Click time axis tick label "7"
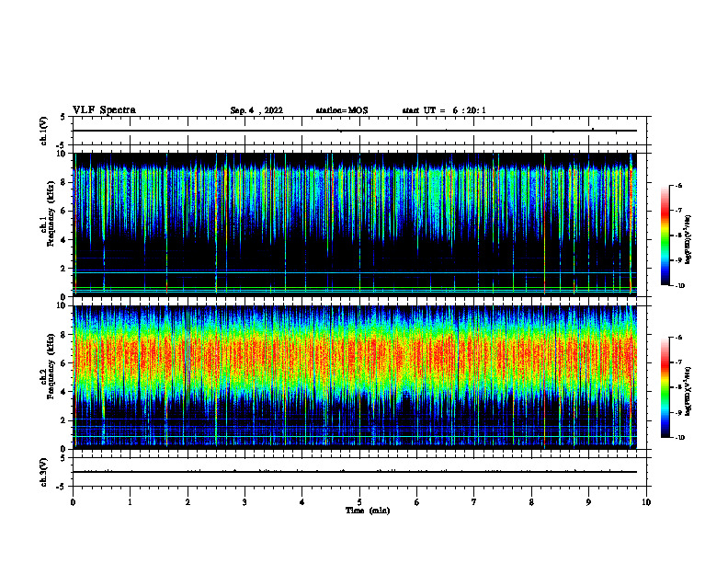Viewport: 728px width, 563px height. click(x=474, y=502)
